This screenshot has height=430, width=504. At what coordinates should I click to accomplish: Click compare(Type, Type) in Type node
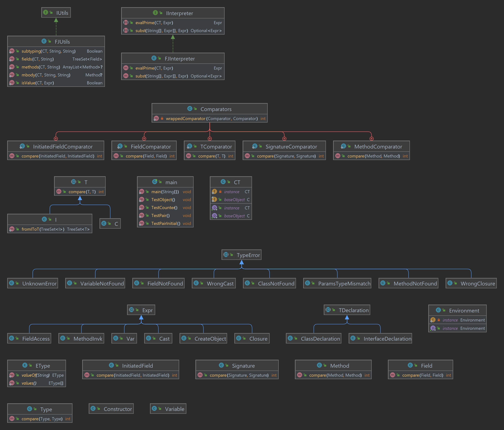pos(40,419)
